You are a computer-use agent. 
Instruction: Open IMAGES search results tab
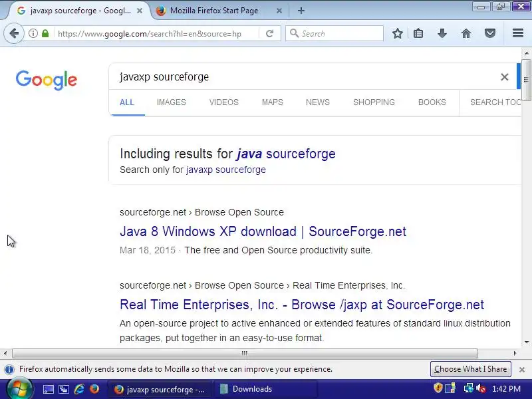[172, 102]
